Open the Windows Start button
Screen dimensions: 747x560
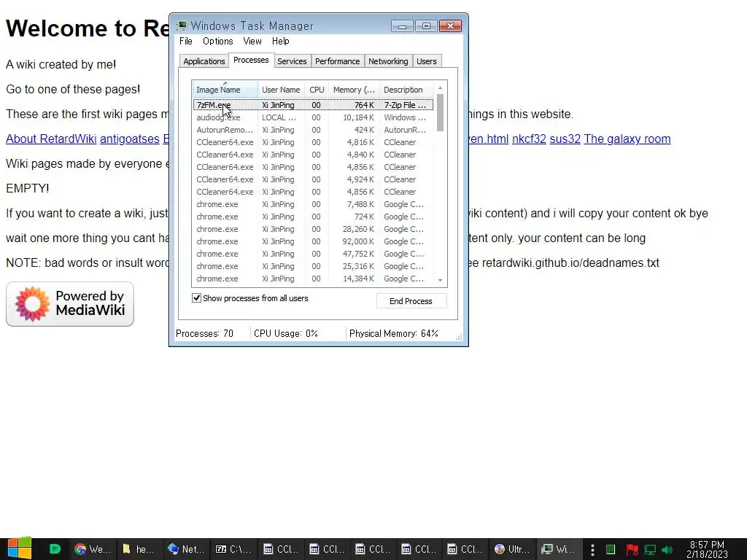[19, 548]
